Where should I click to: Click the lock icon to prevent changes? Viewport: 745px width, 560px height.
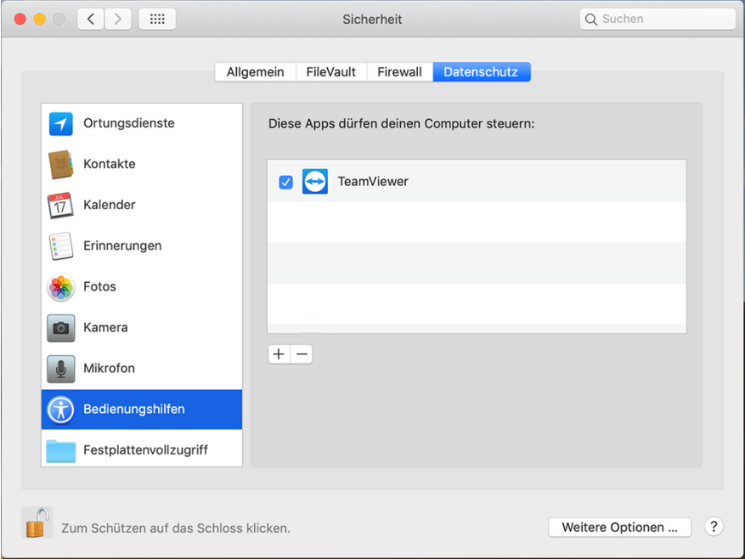[x=37, y=523]
